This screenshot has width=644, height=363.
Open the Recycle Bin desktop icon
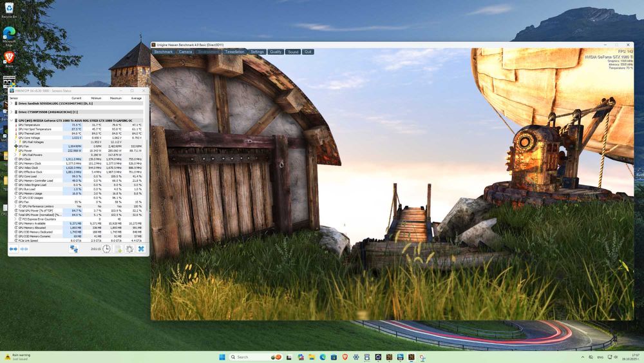(9, 10)
